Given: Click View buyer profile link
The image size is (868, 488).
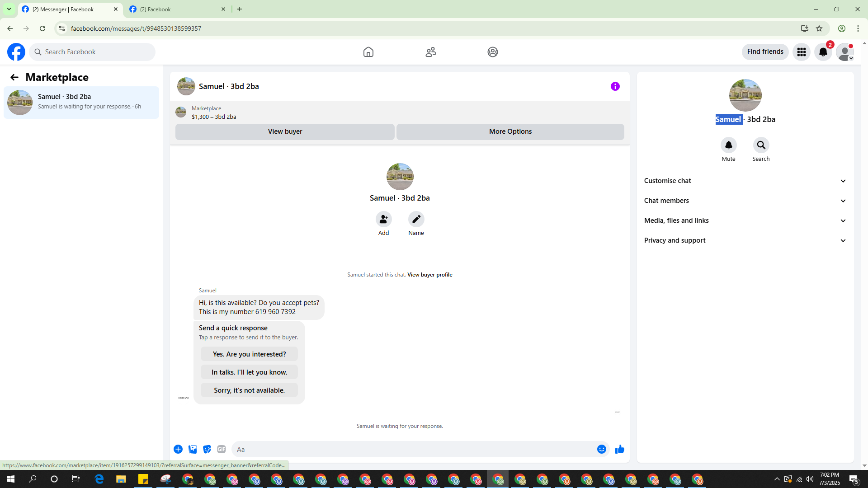Looking at the screenshot, I should click(x=429, y=275).
